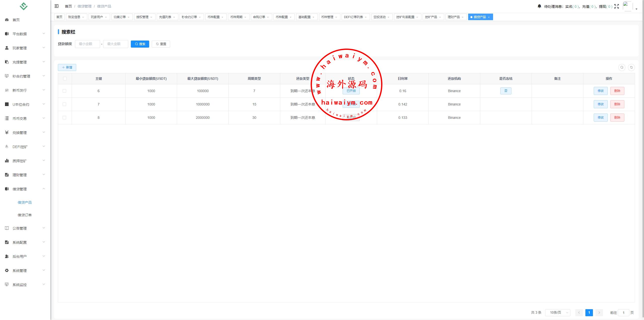
Task: Click the round refresh icon above table
Action: point(631,67)
